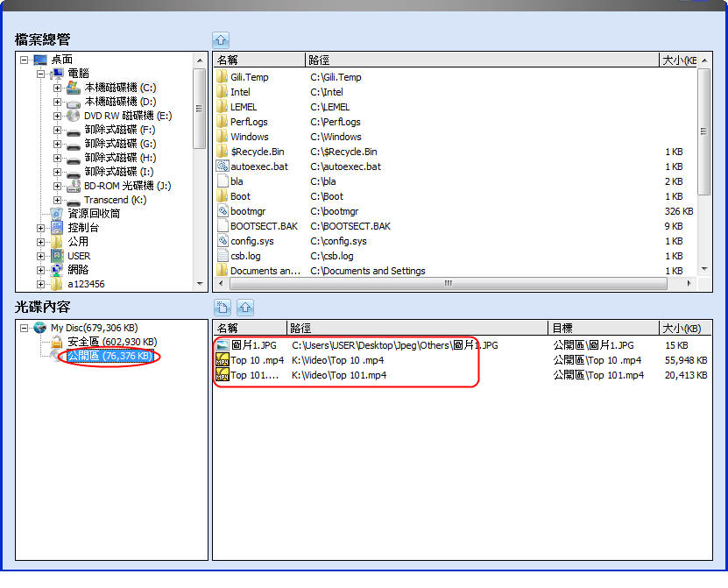This screenshot has height=588, width=728.
Task: Click the file list horizontal scrollbar right arrow
Action: [x=689, y=284]
